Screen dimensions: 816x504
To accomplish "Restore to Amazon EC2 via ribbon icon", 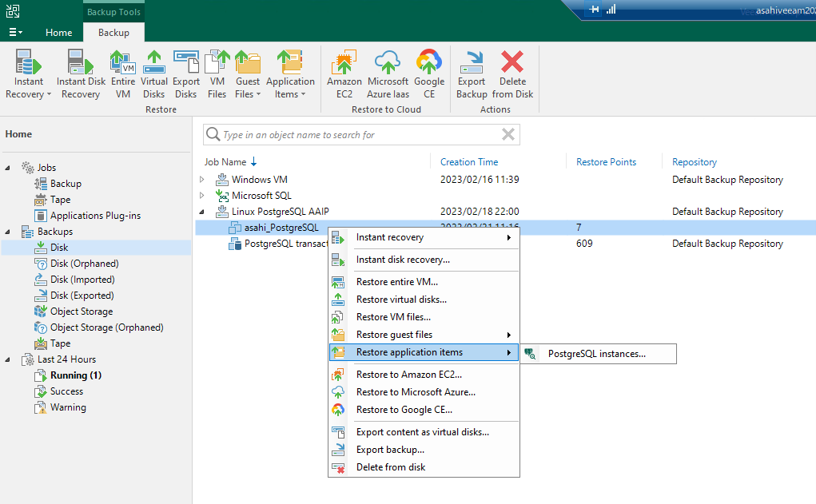I will 344,73.
